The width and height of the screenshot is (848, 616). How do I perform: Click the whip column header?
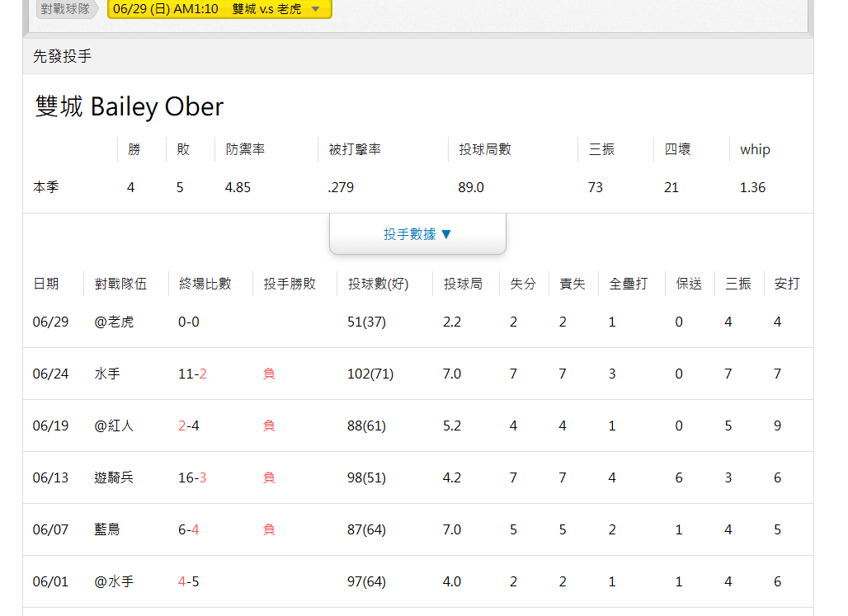tap(755, 149)
